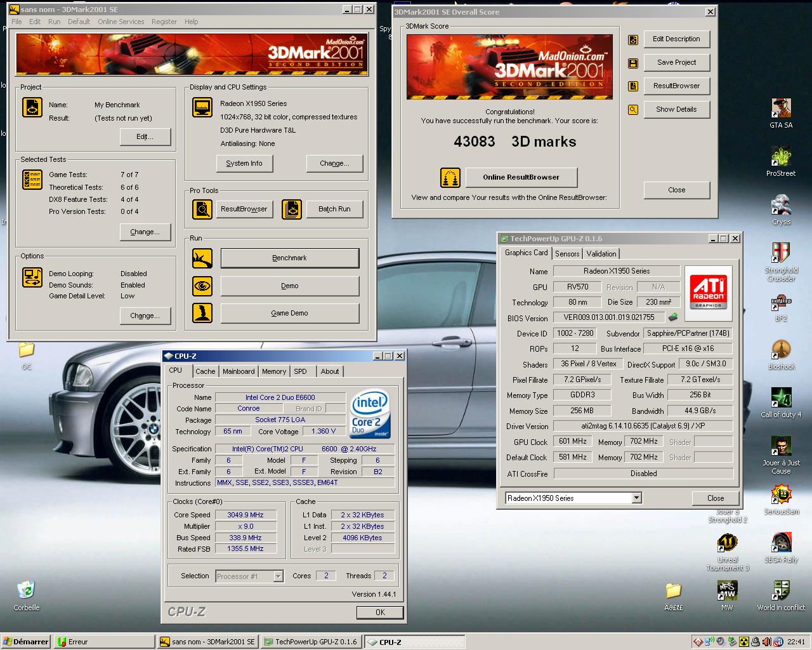
Task: Click the ATI Radeon logo in GPU-Z
Action: [708, 293]
